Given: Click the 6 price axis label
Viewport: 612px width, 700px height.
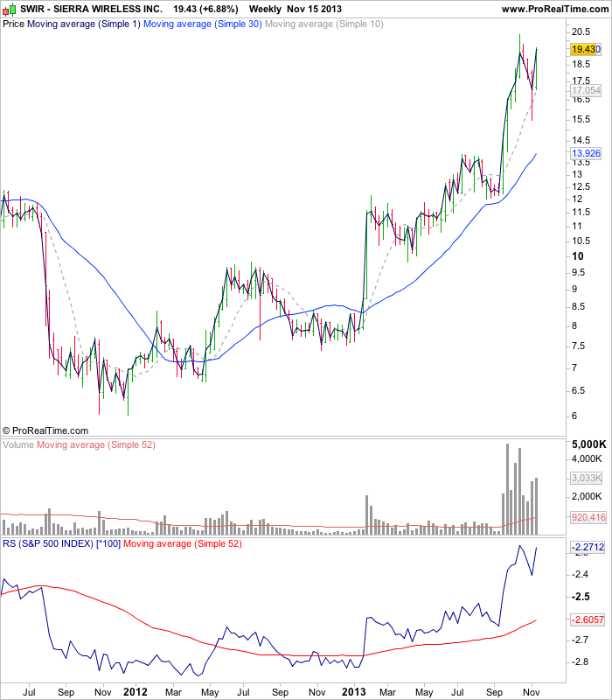Looking at the screenshot, I should point(574,416).
